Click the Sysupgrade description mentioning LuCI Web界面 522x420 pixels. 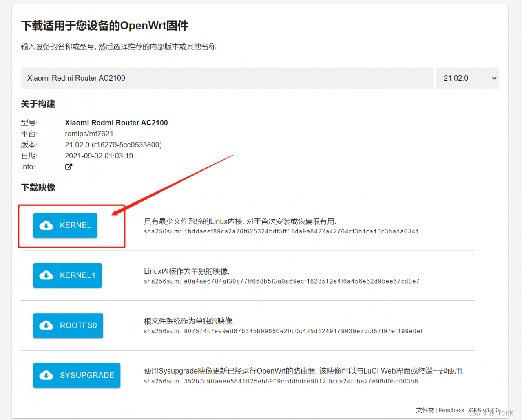coord(304,371)
